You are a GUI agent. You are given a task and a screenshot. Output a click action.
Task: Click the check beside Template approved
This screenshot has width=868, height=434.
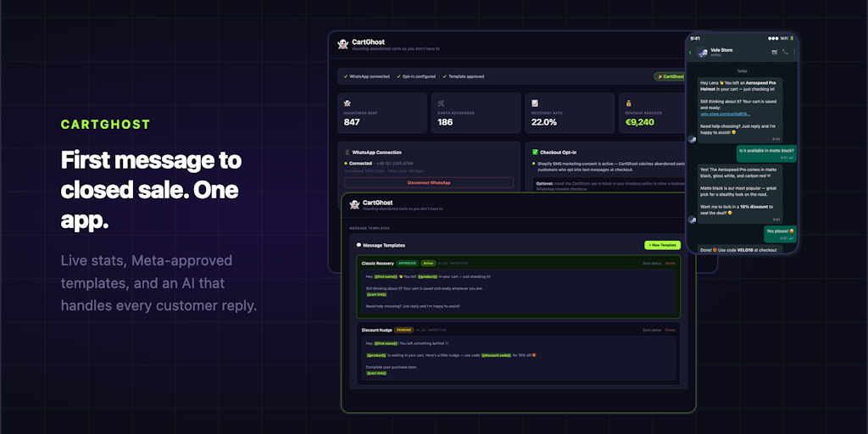[444, 76]
